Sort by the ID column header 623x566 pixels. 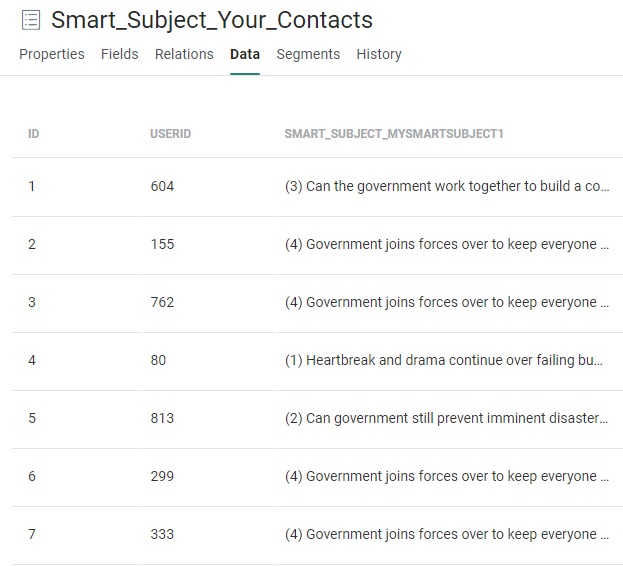(x=34, y=133)
